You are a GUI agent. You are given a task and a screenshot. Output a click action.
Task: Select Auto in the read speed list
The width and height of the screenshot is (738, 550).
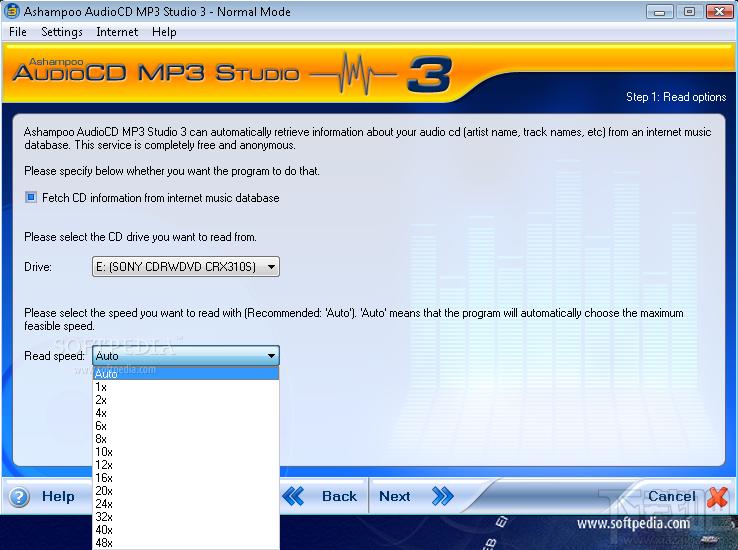pyautogui.click(x=185, y=374)
